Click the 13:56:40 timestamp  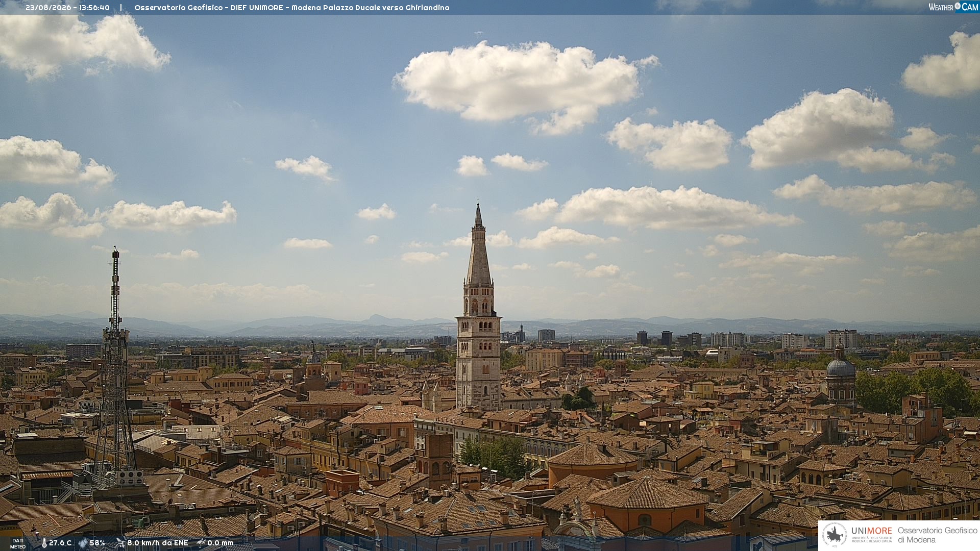[94, 8]
